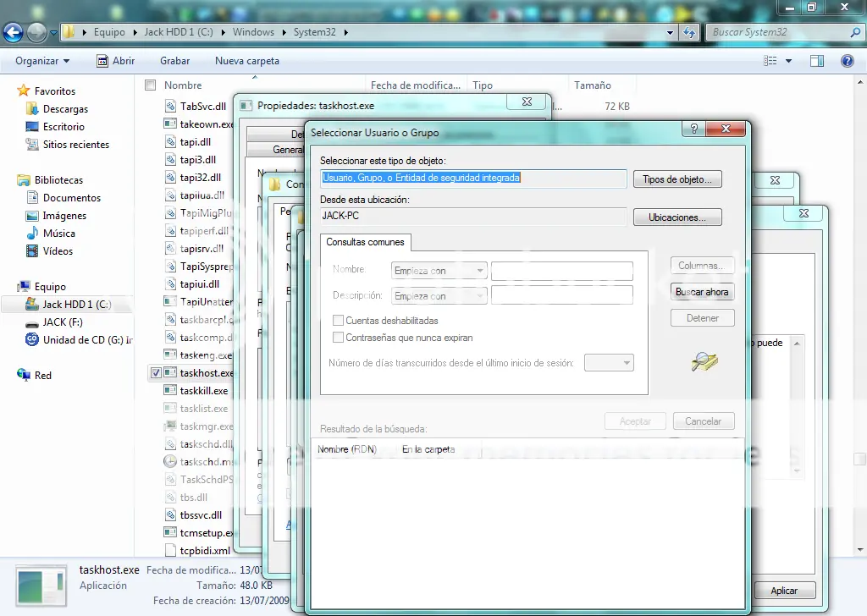This screenshot has height=616, width=867.
Task: Click Aceptar in Seleccionar Usuario o Grupo
Action: [x=635, y=421]
